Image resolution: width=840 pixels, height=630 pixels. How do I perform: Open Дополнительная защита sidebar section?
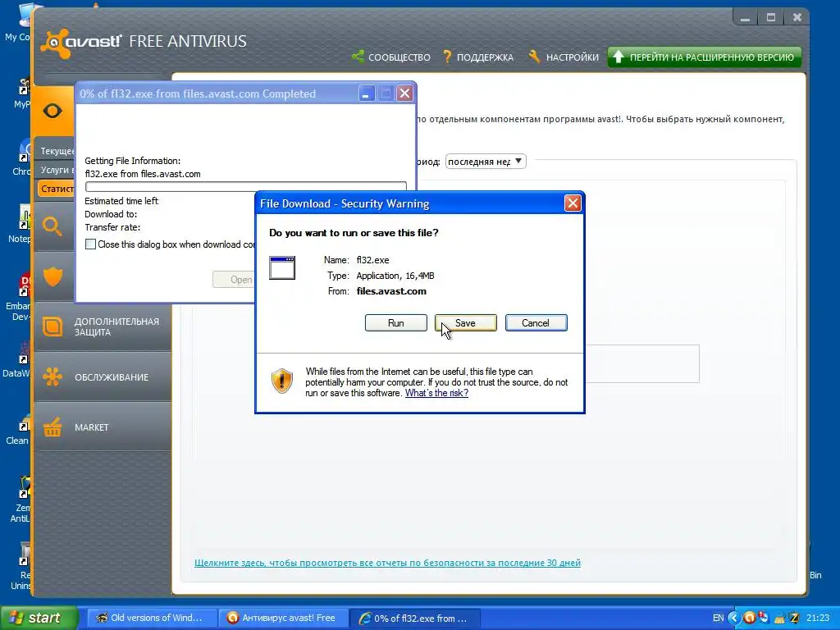coord(103,326)
